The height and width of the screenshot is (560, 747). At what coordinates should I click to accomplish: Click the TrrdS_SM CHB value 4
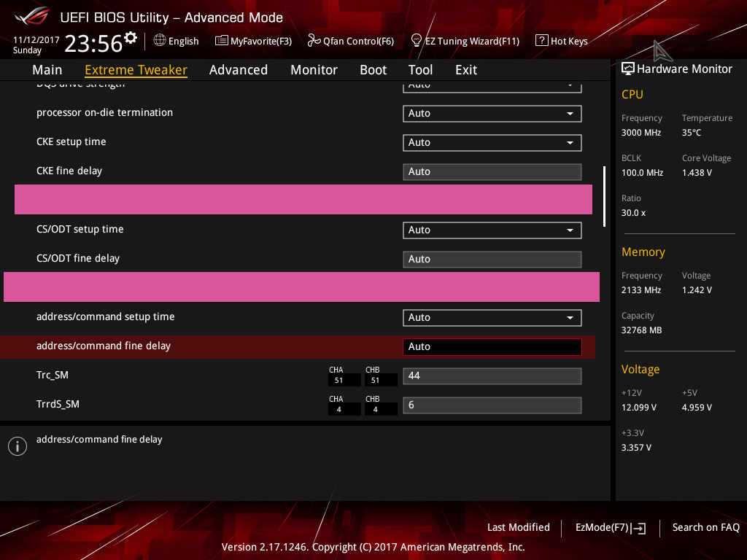click(x=376, y=409)
